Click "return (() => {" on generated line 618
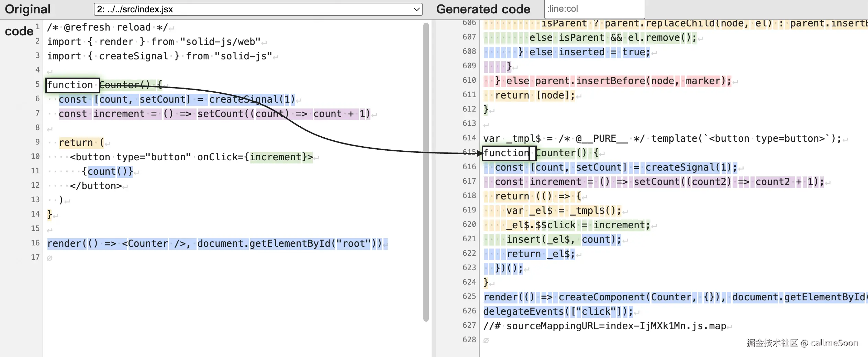 point(538,196)
